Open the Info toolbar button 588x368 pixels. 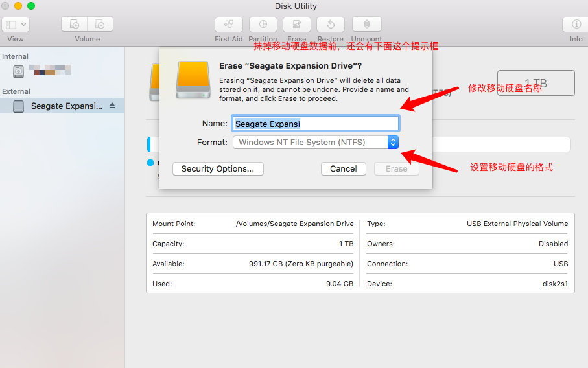[x=576, y=25]
